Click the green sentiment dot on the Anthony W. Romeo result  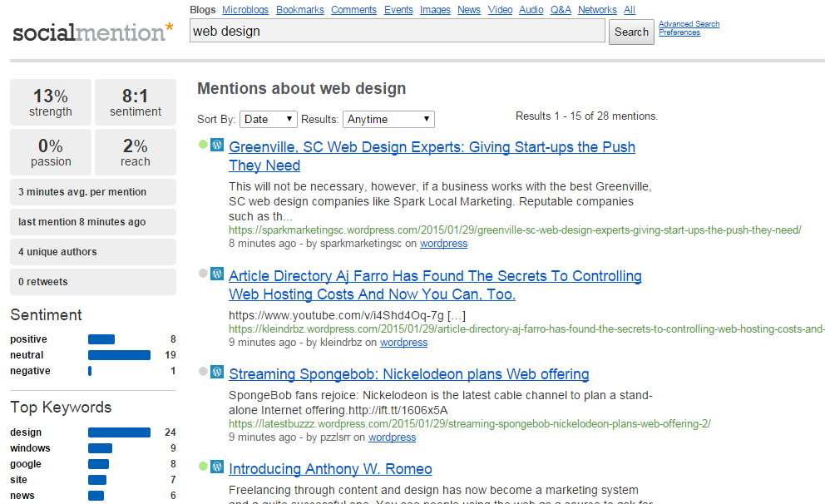click(203, 466)
